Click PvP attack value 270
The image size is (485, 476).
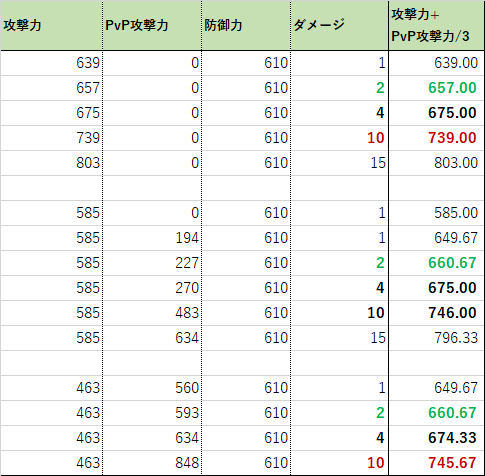click(x=152, y=288)
